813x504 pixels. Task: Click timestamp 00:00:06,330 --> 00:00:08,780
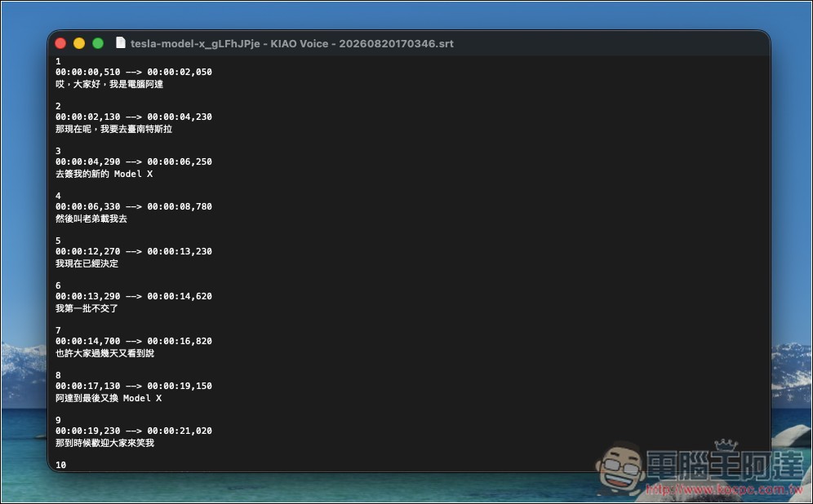(x=134, y=206)
